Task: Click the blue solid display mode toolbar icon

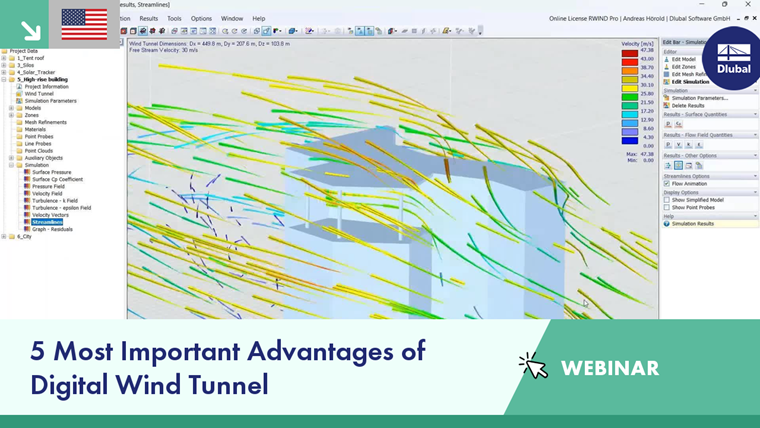Action: coord(292,31)
